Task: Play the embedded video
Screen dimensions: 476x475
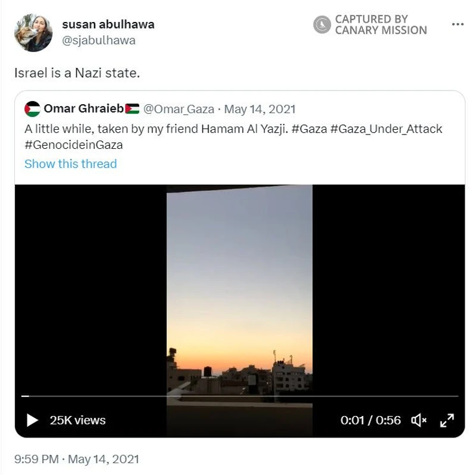Action: click(32, 420)
